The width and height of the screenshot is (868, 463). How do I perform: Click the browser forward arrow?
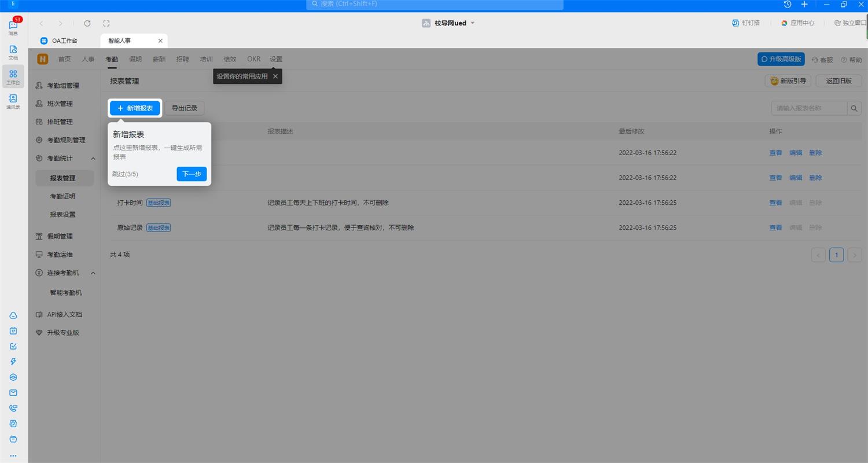(x=60, y=23)
